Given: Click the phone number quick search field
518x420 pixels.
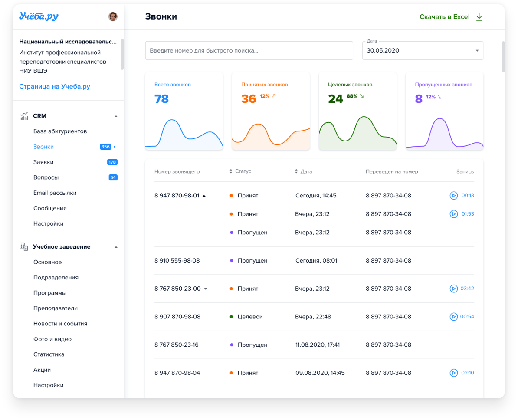Looking at the screenshot, I should 249,51.
